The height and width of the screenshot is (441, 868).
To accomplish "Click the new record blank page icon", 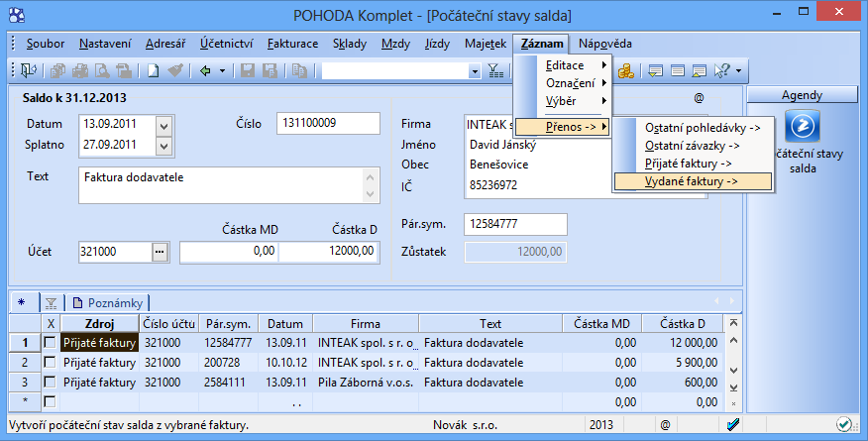I will pos(153,70).
